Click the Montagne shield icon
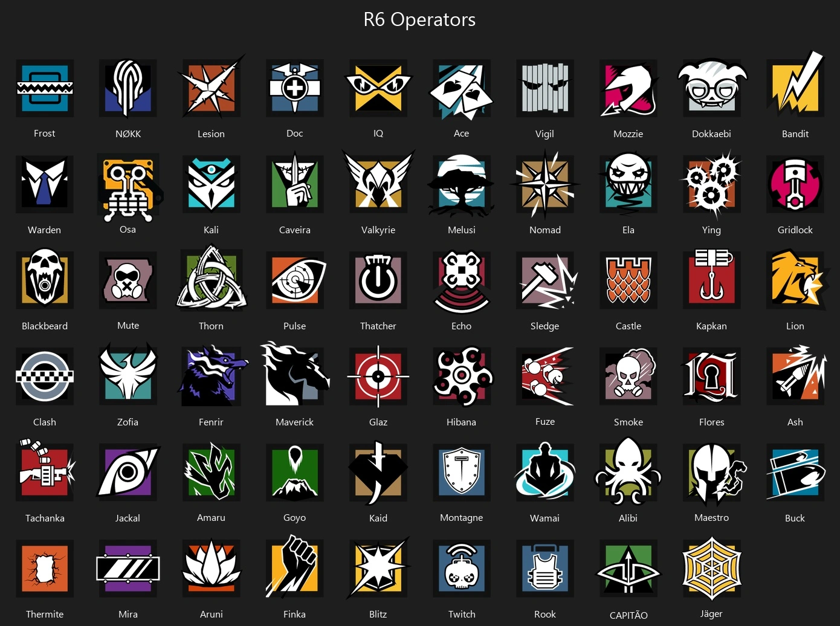 462,472
